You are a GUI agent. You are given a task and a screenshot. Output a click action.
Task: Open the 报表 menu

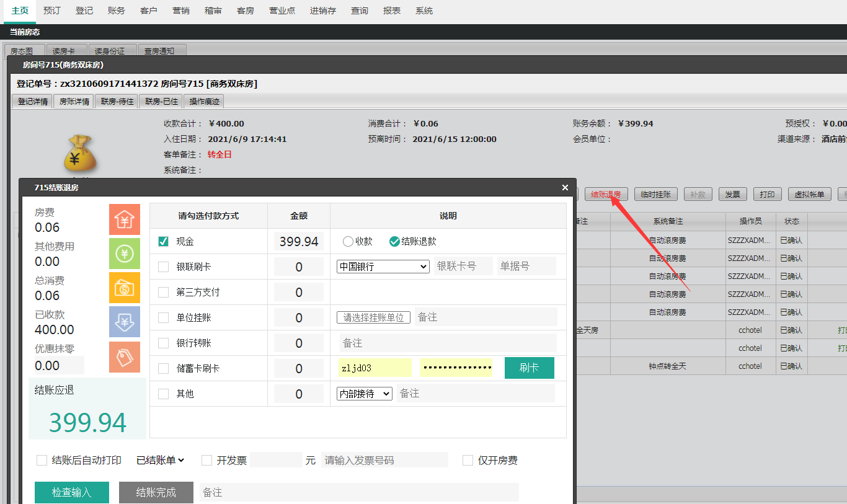click(392, 11)
